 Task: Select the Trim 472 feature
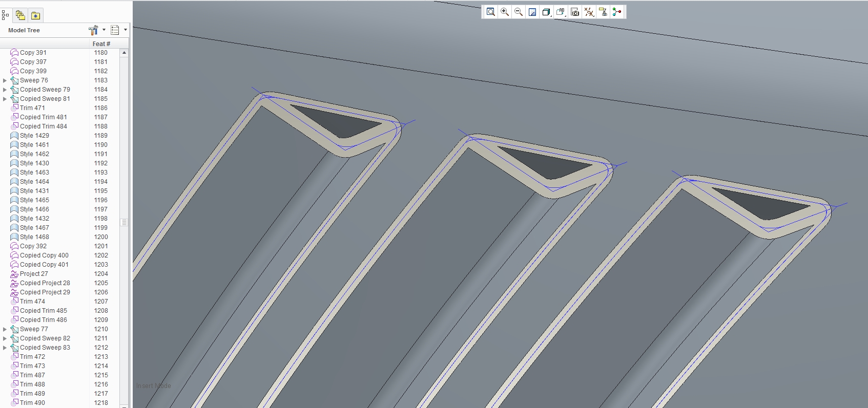[32, 357]
